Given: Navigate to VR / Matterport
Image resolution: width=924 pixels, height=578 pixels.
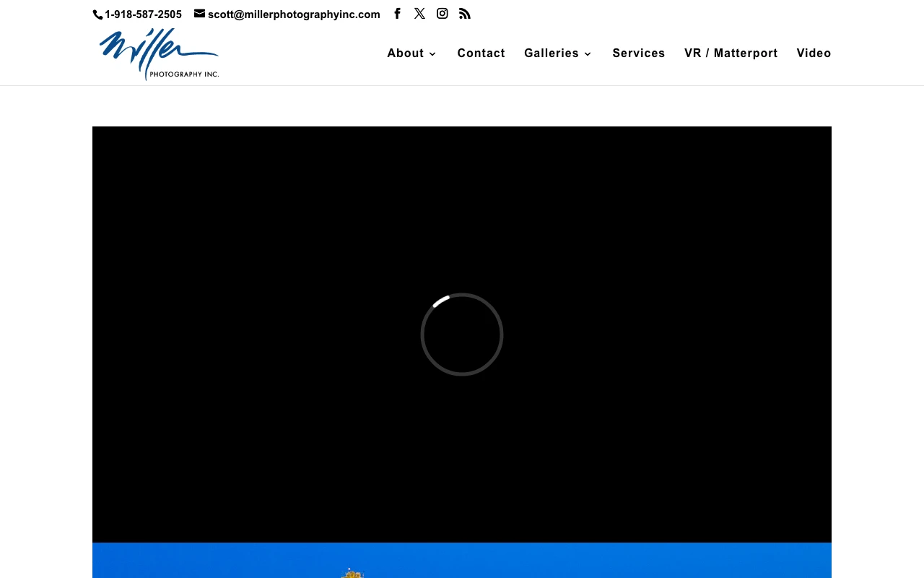Looking at the screenshot, I should point(731,53).
